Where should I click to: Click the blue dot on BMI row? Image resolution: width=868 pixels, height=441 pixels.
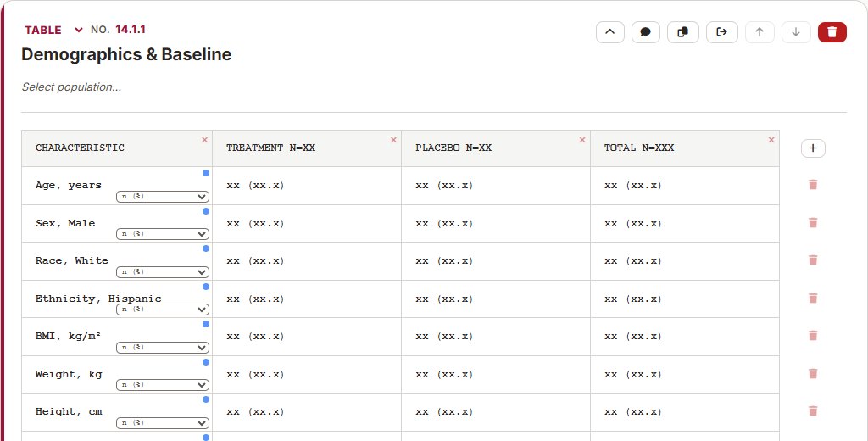click(206, 324)
